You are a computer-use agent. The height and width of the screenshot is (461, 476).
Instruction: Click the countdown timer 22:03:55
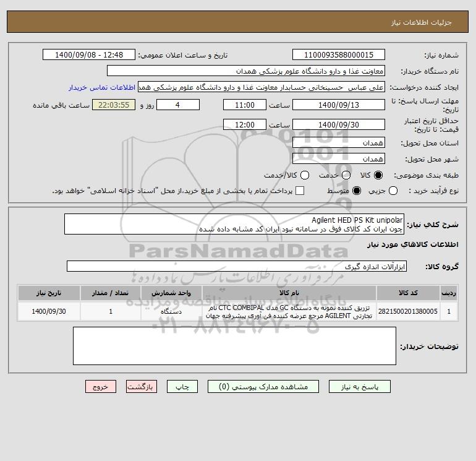[114, 105]
